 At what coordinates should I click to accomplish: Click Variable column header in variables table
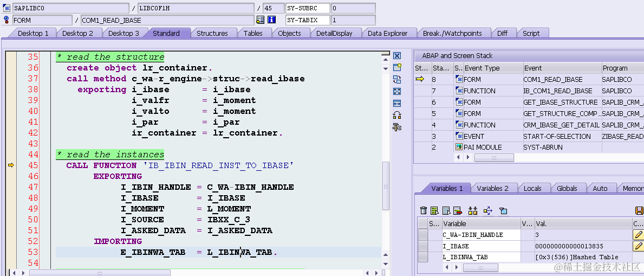coord(482,224)
